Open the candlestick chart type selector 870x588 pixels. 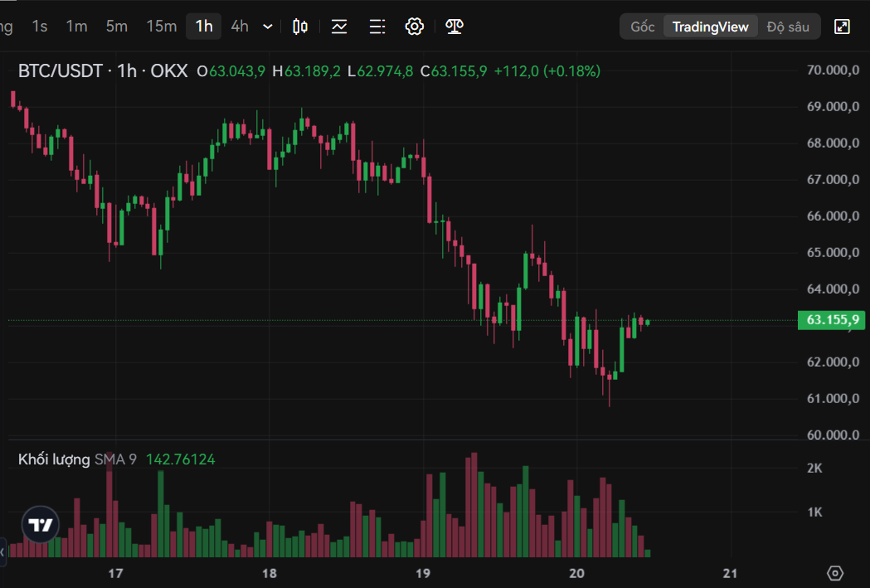coord(300,26)
